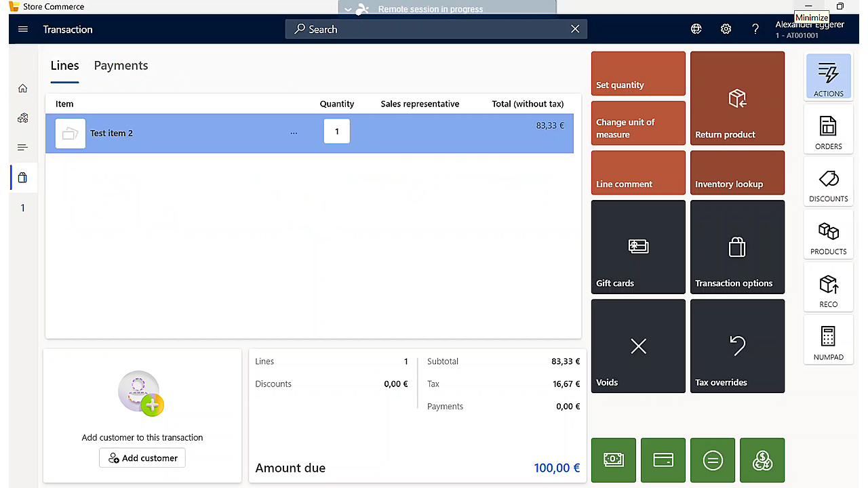
Task: Switch to the Lines tab
Action: tap(64, 66)
